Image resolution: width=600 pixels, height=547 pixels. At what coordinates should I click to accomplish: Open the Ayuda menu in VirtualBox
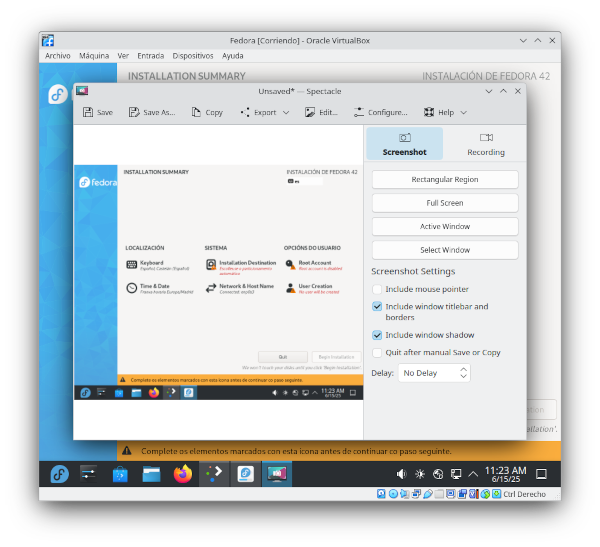pos(233,56)
